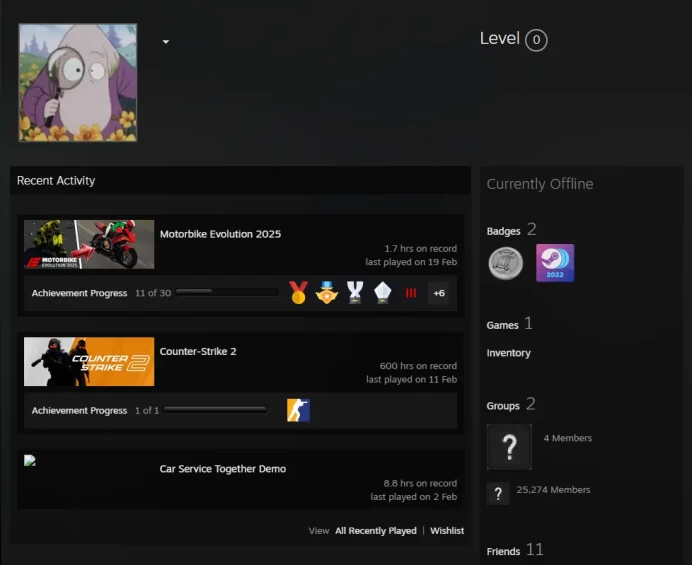The height and width of the screenshot is (565, 692).
Task: Click the '1.7 hrs on record' text
Action: click(421, 249)
